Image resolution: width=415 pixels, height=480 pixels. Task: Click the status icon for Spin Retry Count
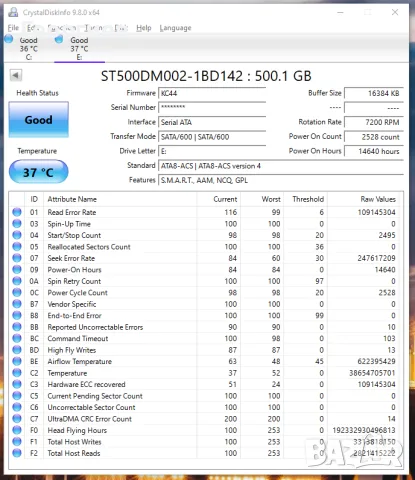coord(17,281)
